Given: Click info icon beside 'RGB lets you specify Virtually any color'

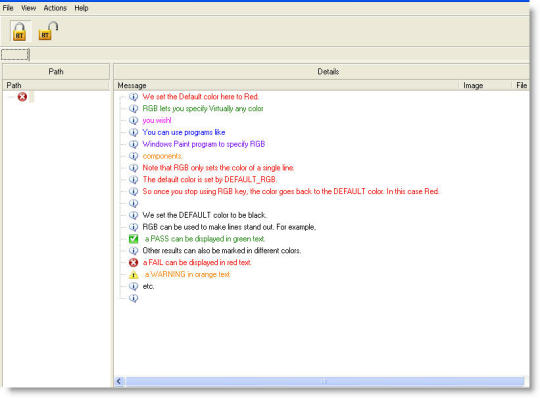Looking at the screenshot, I should tap(133, 108).
